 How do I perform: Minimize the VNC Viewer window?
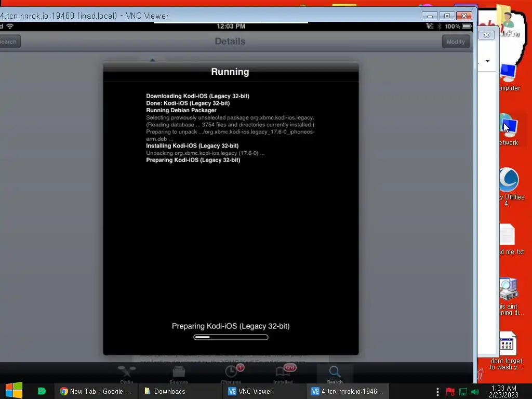430,16
